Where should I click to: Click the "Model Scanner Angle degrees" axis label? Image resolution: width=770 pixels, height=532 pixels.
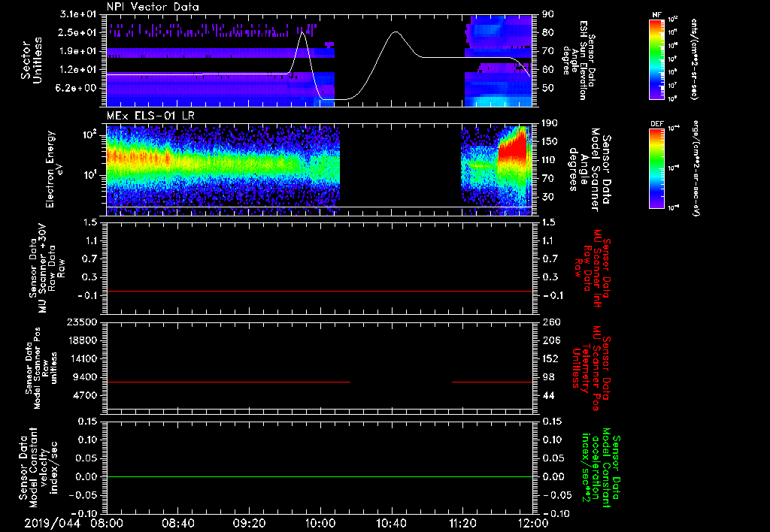coord(590,171)
